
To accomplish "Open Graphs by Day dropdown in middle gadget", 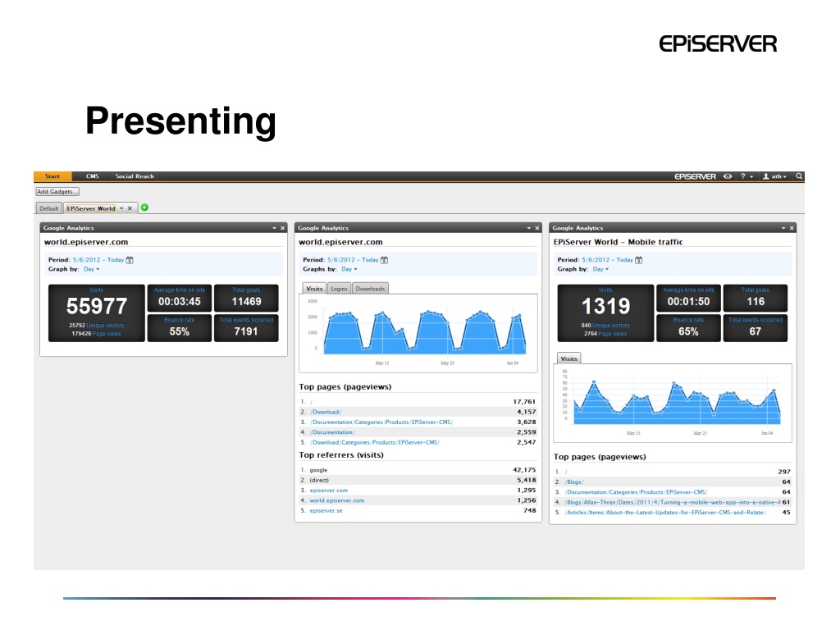I will pyautogui.click(x=349, y=269).
